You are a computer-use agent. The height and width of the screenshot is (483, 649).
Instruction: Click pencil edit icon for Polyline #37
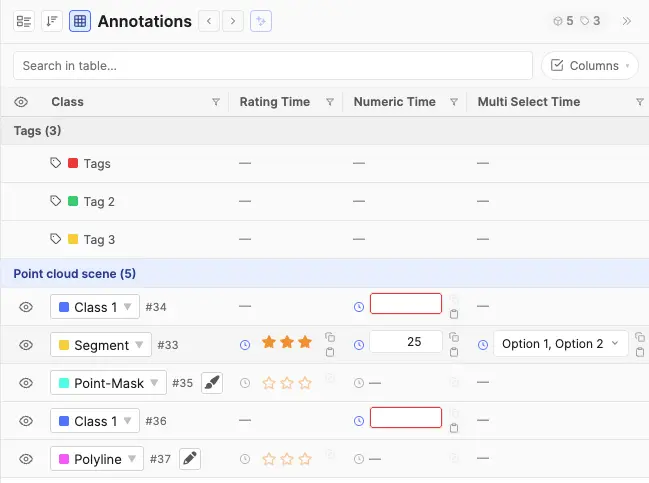190,459
